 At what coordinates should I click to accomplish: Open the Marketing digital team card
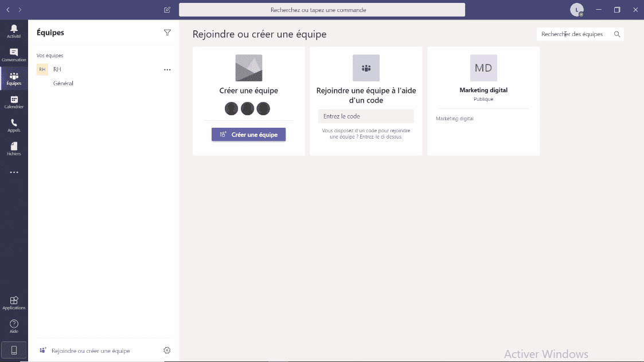pos(483,89)
